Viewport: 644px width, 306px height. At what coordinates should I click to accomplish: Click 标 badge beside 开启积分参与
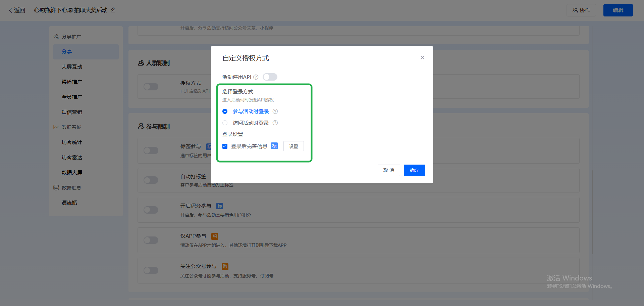[x=220, y=206]
